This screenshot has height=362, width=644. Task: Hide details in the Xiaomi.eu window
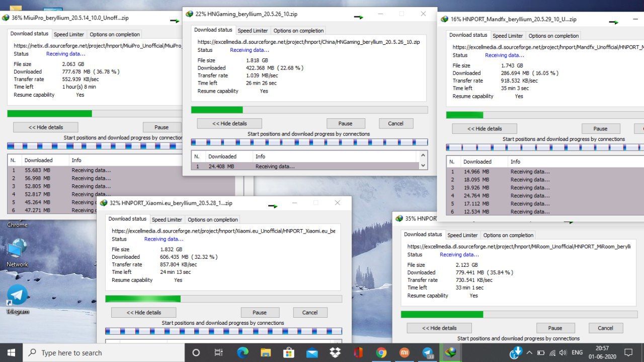(144, 313)
